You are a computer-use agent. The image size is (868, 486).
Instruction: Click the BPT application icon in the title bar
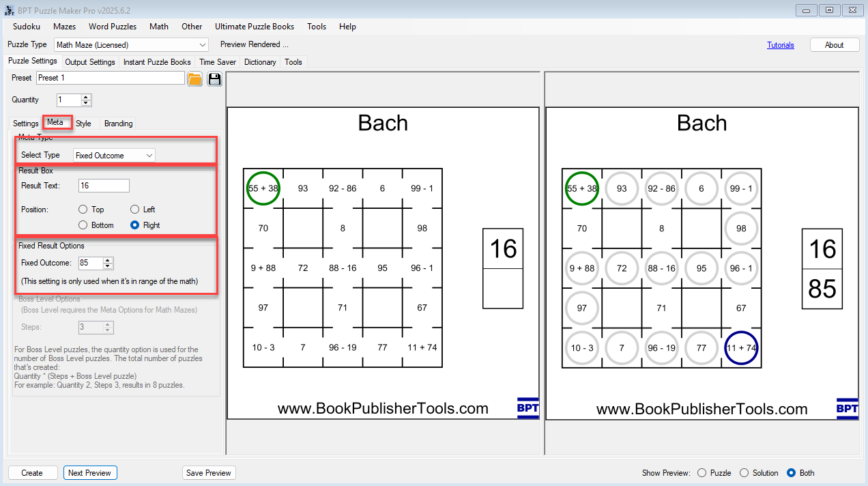(x=9, y=10)
